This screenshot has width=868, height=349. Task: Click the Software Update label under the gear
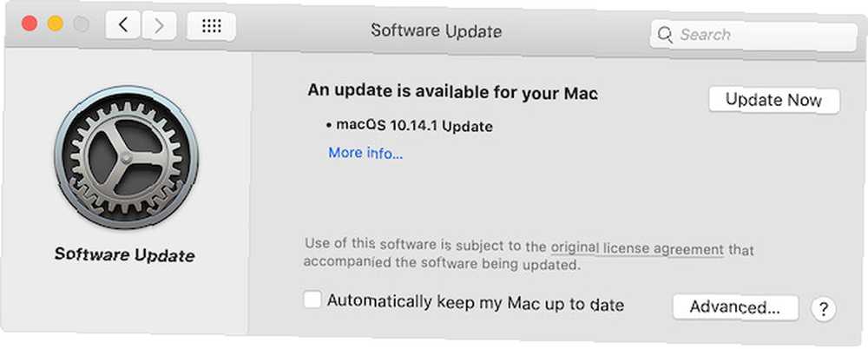coord(124,255)
